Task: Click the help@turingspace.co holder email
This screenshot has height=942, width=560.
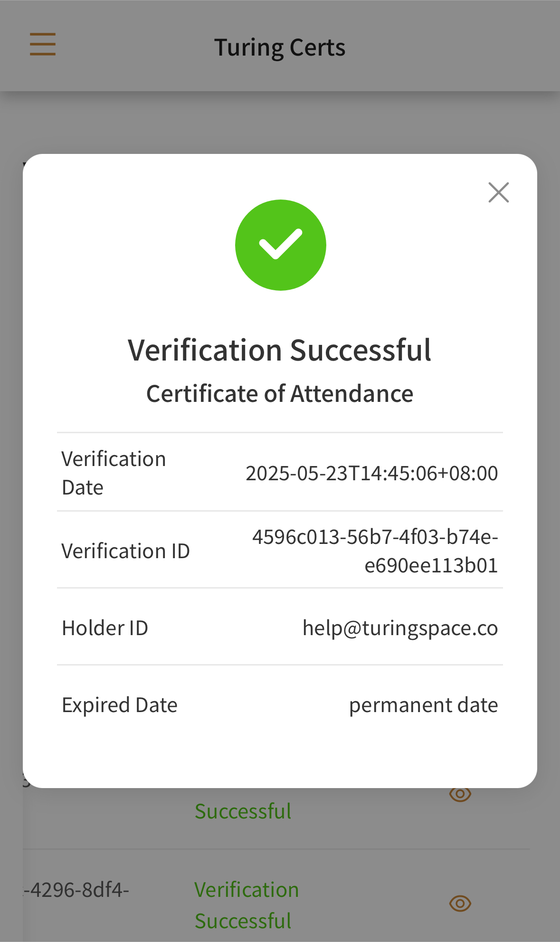Action: pos(400,628)
